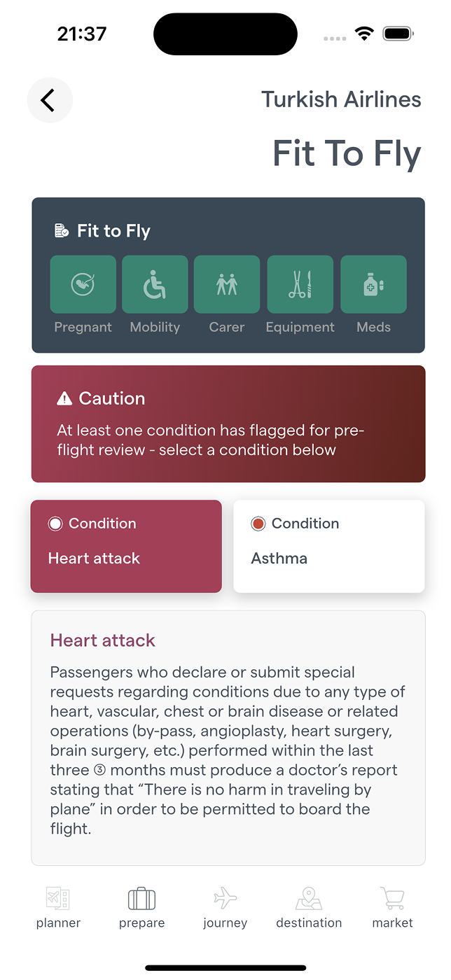
Task: Click the Fit to Fly document icon
Action: 62,231
